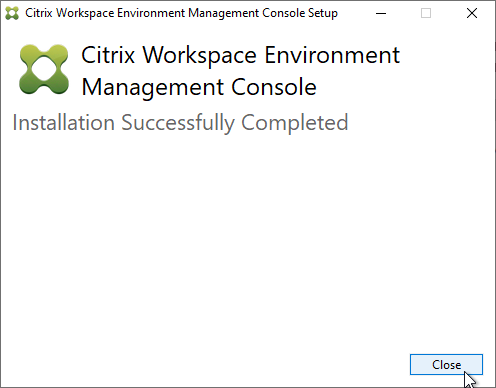Click the word Management in the large heading
The height and width of the screenshot is (388, 496).
pyautogui.click(x=153, y=88)
